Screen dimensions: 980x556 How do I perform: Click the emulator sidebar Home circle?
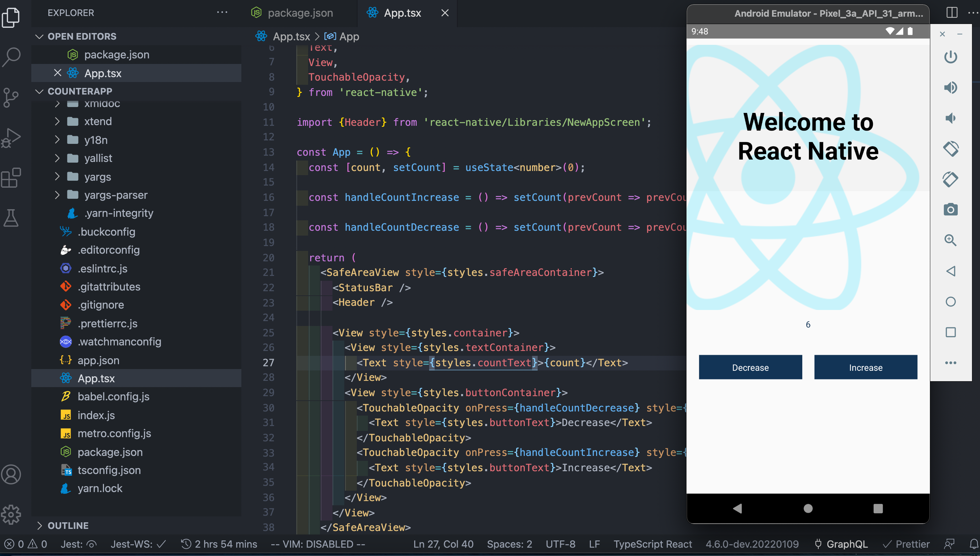tap(950, 302)
